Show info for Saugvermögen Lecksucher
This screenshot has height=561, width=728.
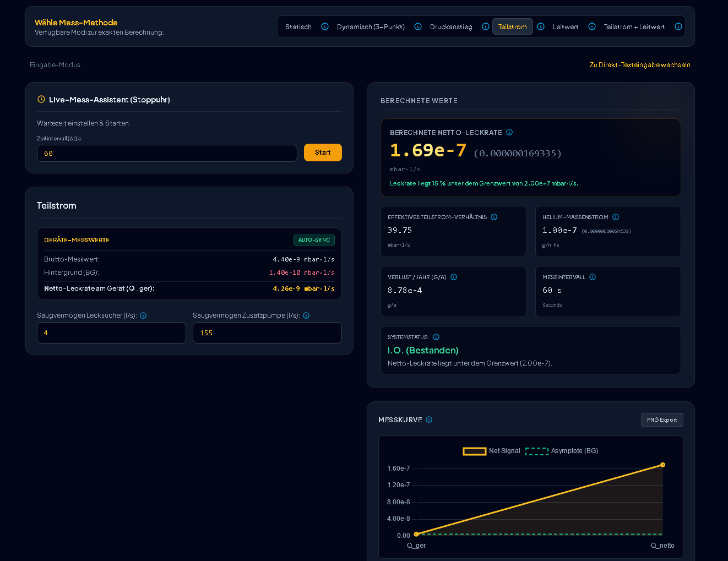click(143, 315)
